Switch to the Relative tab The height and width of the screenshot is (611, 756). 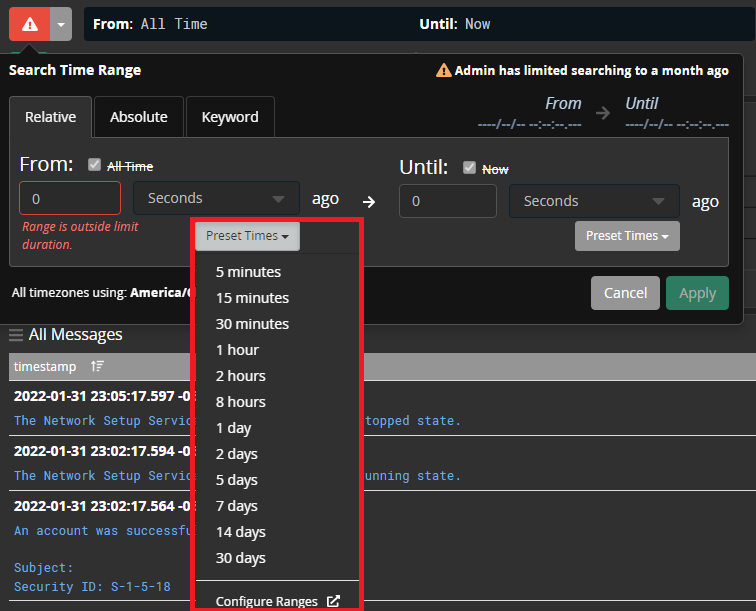51,117
